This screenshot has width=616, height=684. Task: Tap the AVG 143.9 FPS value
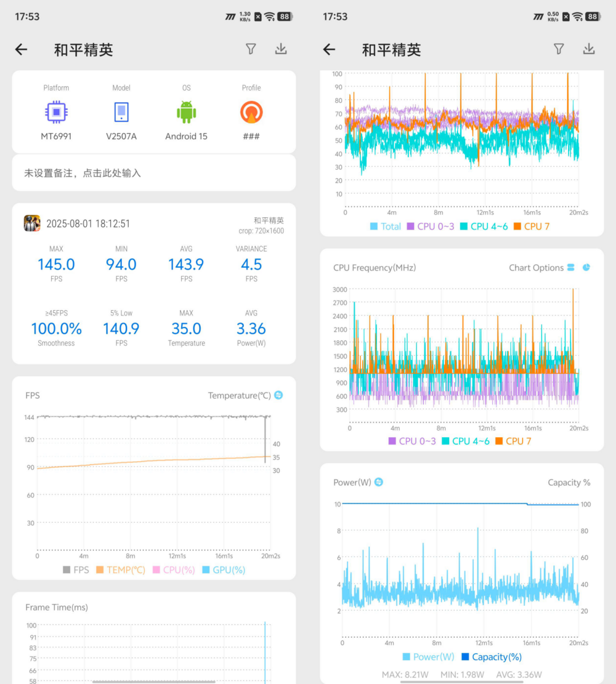(187, 264)
